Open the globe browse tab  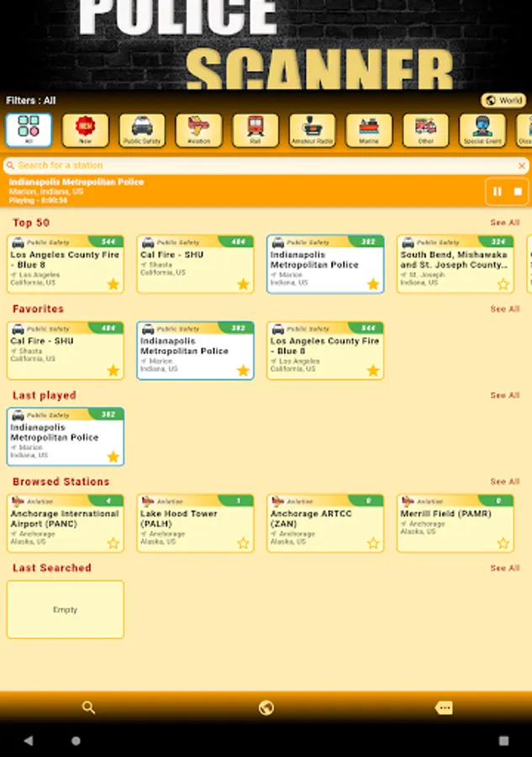266,707
